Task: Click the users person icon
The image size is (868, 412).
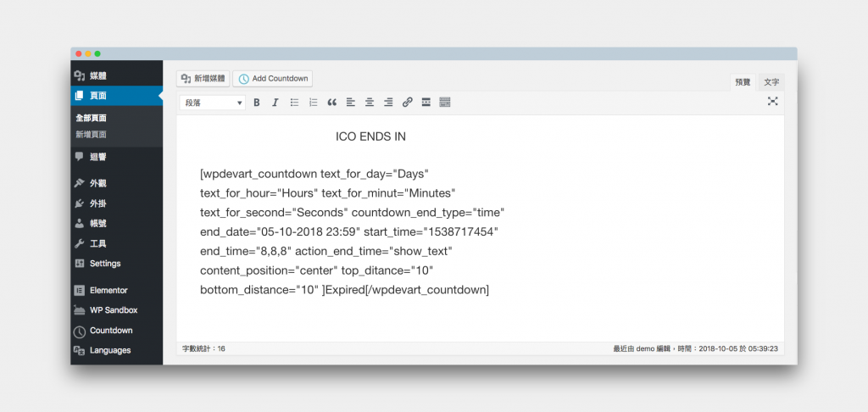Action: pyautogui.click(x=80, y=224)
